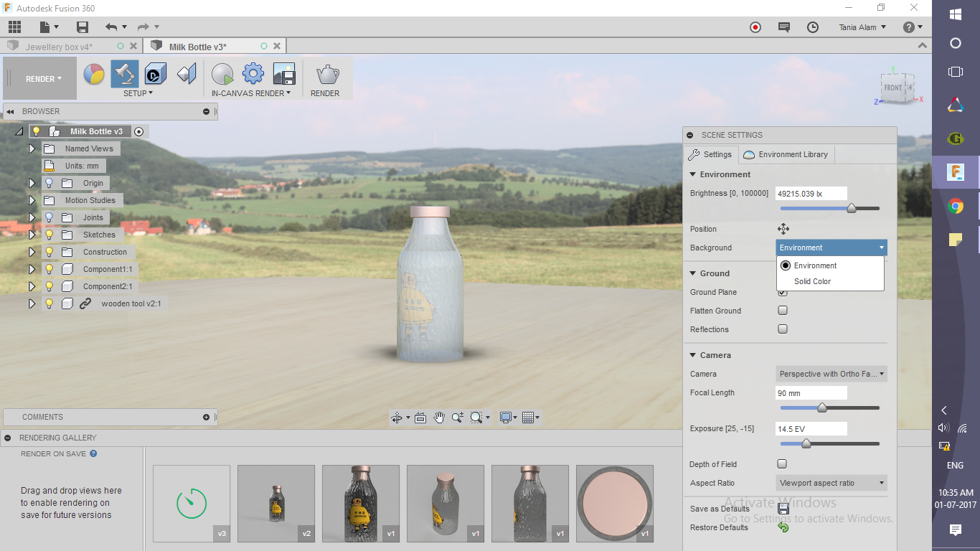
Task: Open the v2 render thumbnail
Action: 276,504
